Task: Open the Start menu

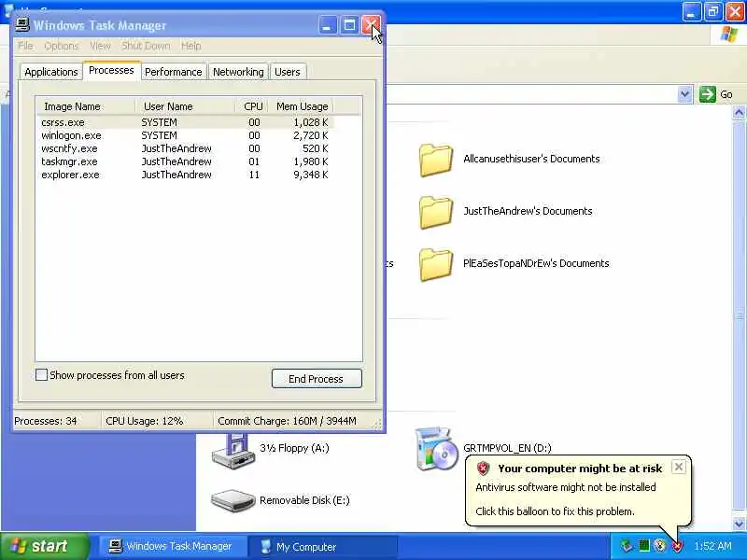Action: pyautogui.click(x=44, y=546)
